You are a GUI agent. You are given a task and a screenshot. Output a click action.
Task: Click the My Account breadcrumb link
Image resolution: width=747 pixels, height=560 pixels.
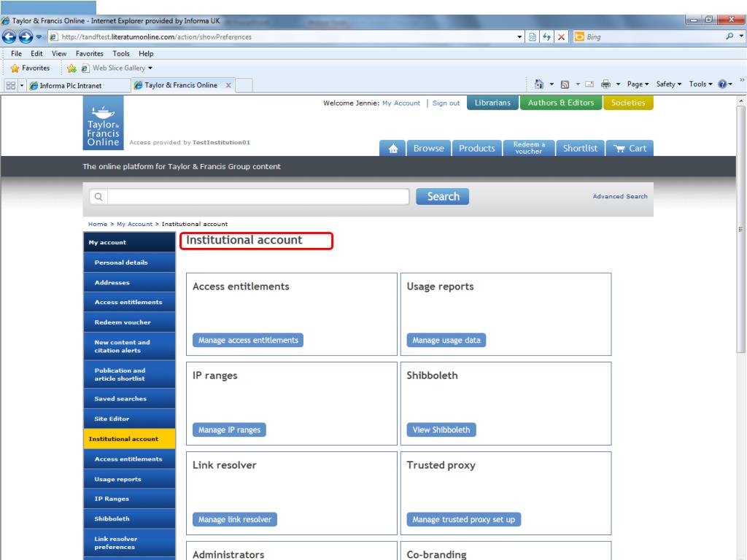tap(135, 224)
